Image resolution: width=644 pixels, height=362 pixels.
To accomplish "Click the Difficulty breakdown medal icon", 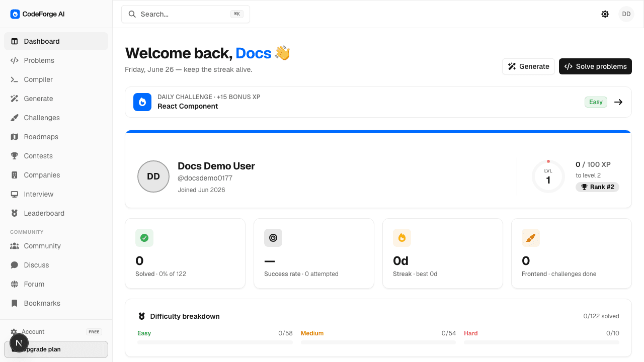I will tap(142, 316).
